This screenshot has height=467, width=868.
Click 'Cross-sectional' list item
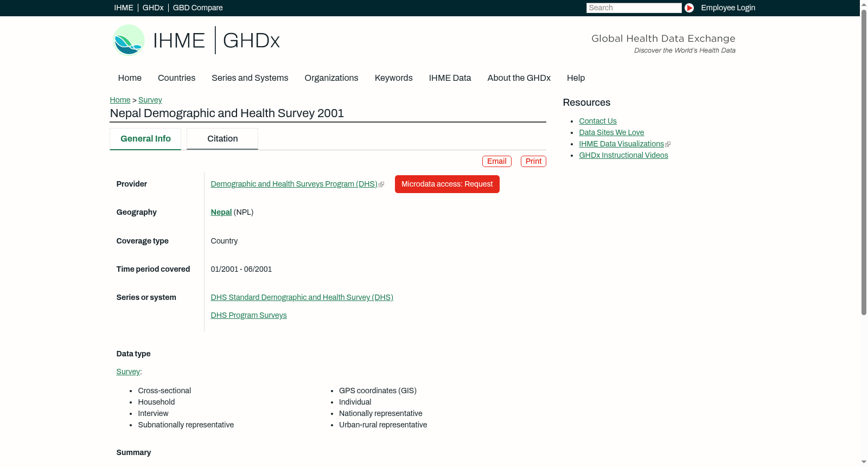(x=164, y=391)
